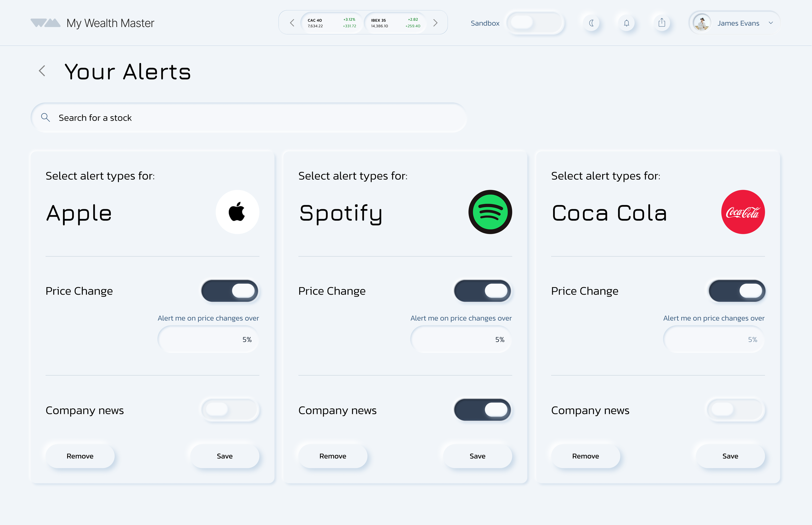Turn off Apple Price Change toggle
The height and width of the screenshot is (525, 812).
click(230, 291)
